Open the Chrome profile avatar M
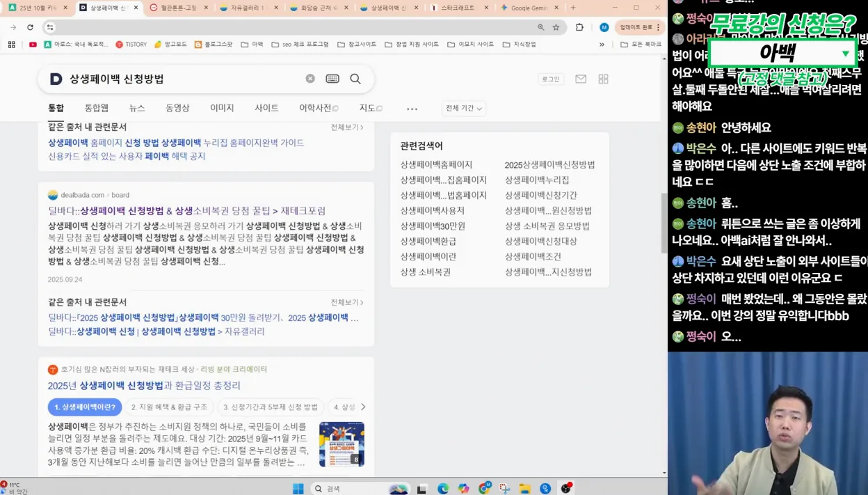This screenshot has height=495, width=868. pos(604,27)
